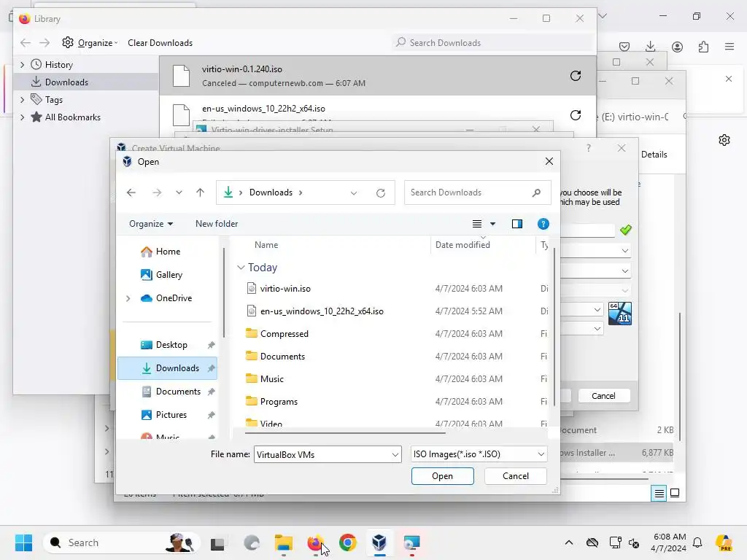
Task: Select the Programs folder
Action: [279, 402]
